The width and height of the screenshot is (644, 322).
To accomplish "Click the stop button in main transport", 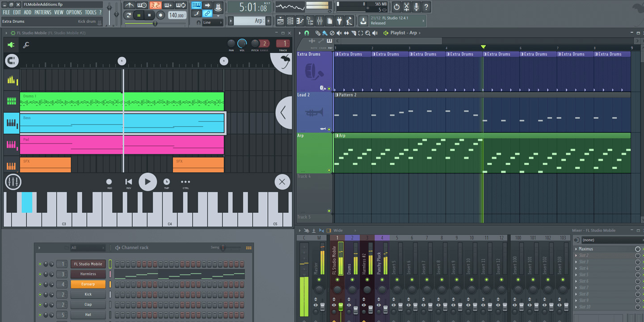I will coord(149,15).
